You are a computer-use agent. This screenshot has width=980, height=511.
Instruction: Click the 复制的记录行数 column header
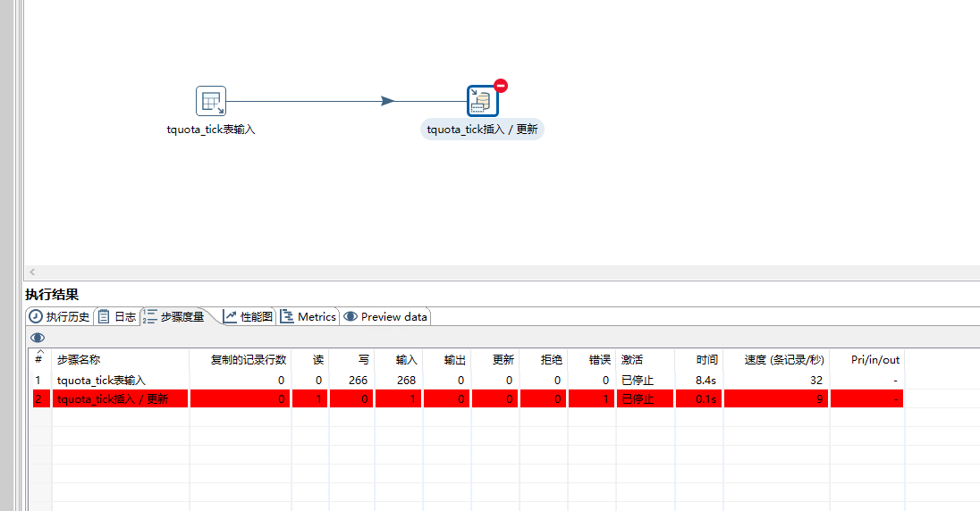click(x=241, y=360)
